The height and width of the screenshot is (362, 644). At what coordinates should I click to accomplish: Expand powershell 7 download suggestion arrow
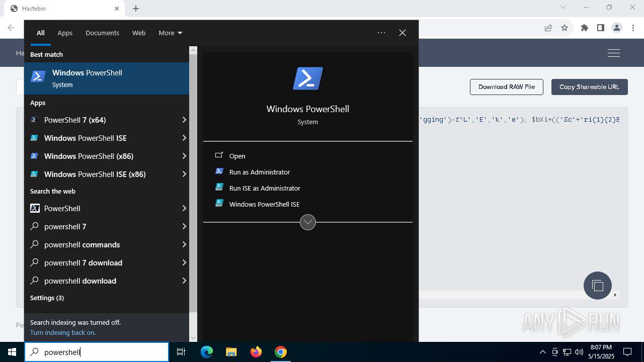pyautogui.click(x=184, y=262)
